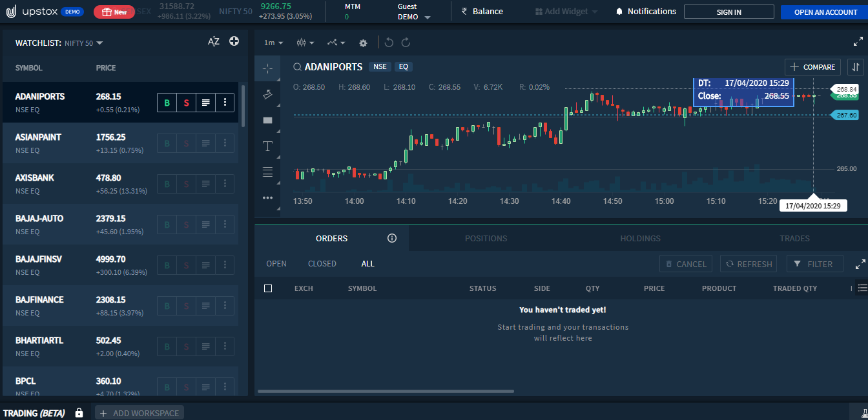This screenshot has width=868, height=420.
Task: Switch to the Holdings tab
Action: (x=640, y=238)
